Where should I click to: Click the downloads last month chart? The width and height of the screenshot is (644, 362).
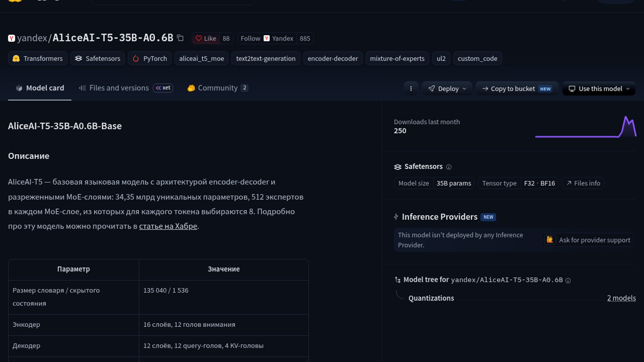(x=586, y=126)
